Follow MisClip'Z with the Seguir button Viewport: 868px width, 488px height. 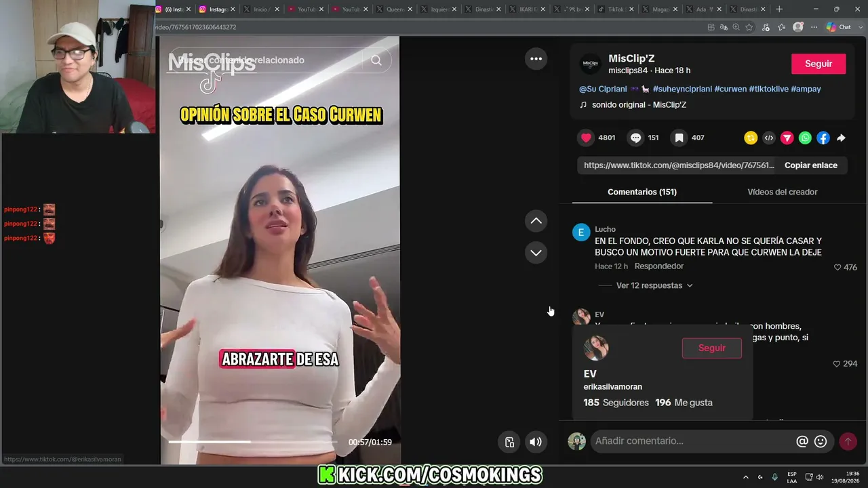pyautogui.click(x=818, y=64)
